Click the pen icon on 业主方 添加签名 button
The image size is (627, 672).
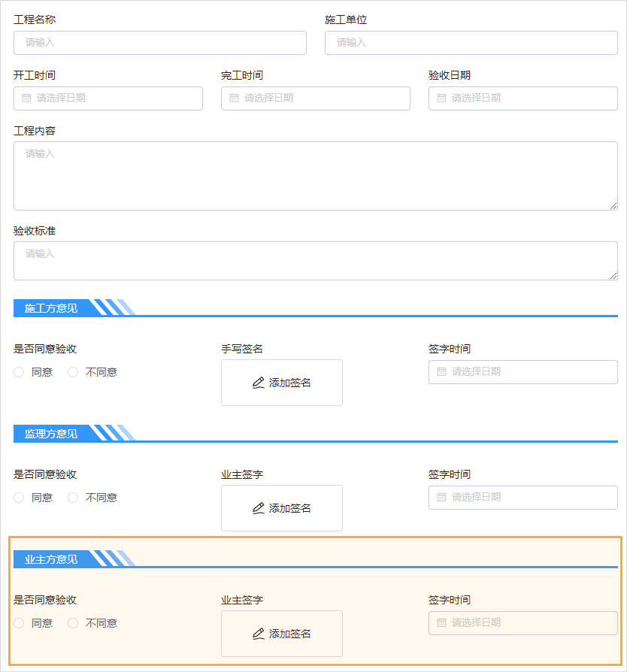pyautogui.click(x=259, y=633)
